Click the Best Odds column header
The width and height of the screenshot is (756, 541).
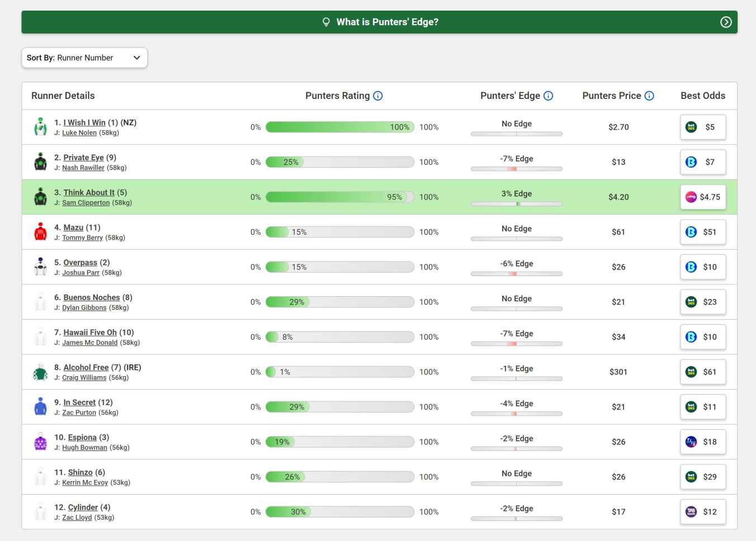click(703, 96)
